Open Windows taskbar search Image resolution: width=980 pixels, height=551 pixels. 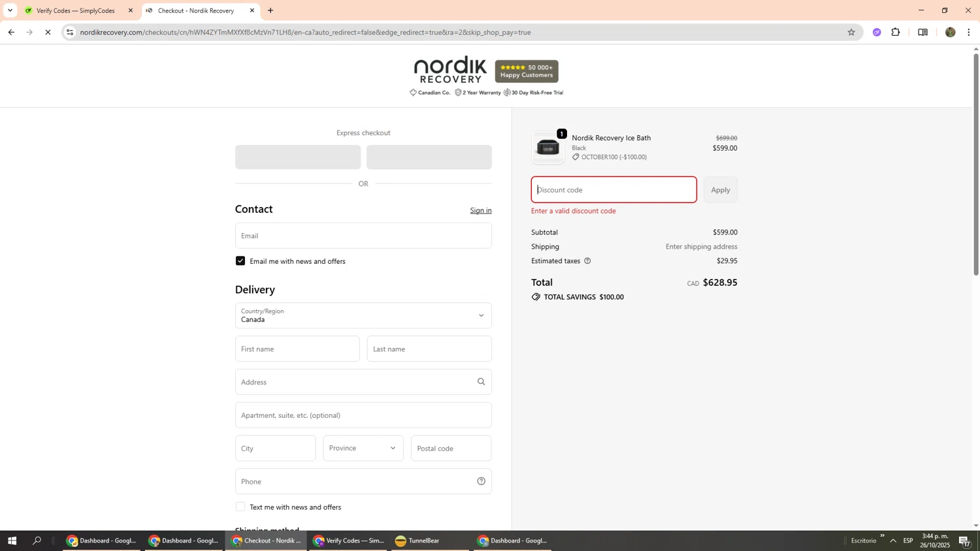(x=37, y=541)
